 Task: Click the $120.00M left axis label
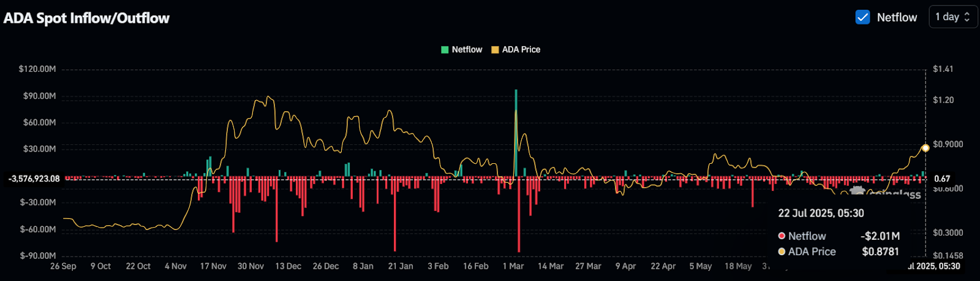coord(37,69)
